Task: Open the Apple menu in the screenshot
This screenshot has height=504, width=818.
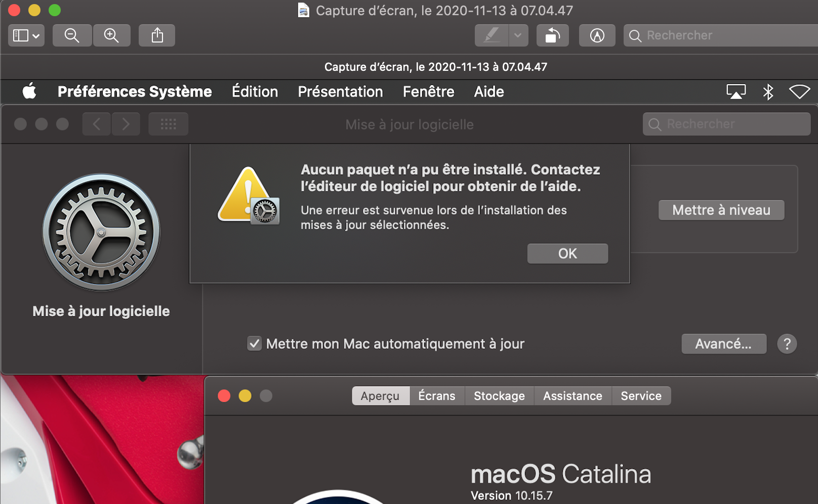Action: pos(29,92)
